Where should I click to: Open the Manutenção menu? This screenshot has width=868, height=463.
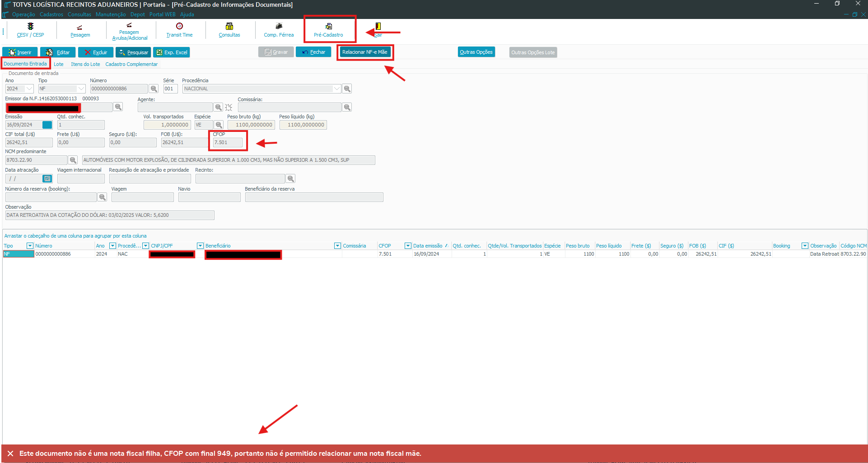click(x=111, y=14)
